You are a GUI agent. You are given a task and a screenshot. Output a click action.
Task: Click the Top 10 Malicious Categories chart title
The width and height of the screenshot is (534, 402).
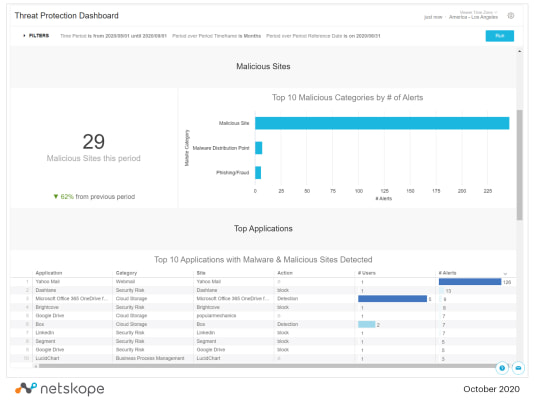click(x=347, y=97)
